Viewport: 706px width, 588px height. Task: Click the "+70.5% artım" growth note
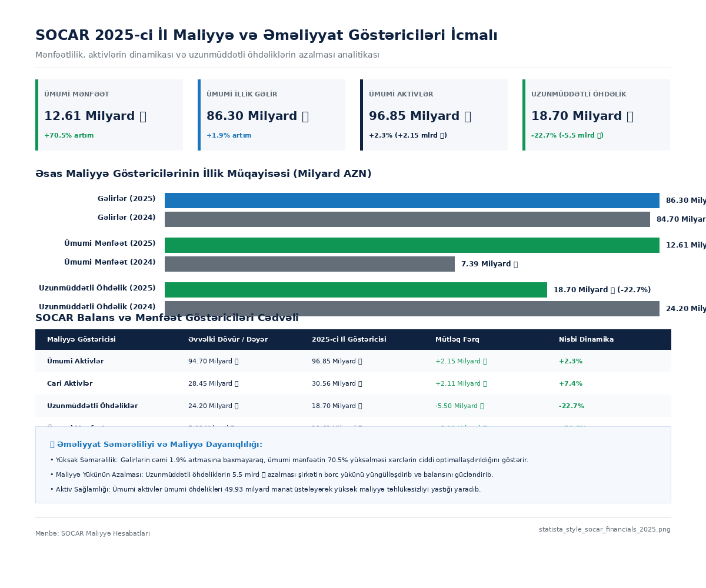coord(69,136)
